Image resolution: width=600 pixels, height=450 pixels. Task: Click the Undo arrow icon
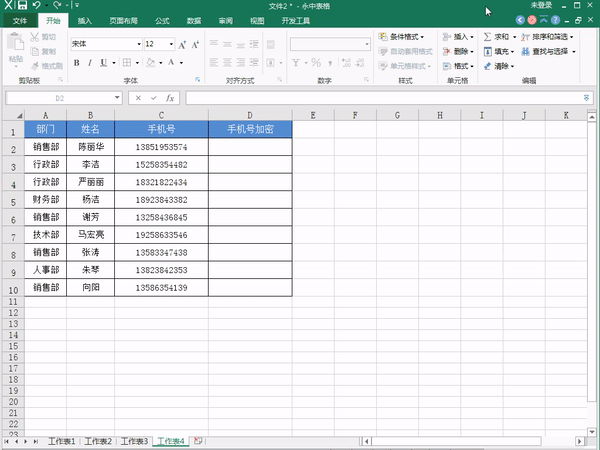36,5
